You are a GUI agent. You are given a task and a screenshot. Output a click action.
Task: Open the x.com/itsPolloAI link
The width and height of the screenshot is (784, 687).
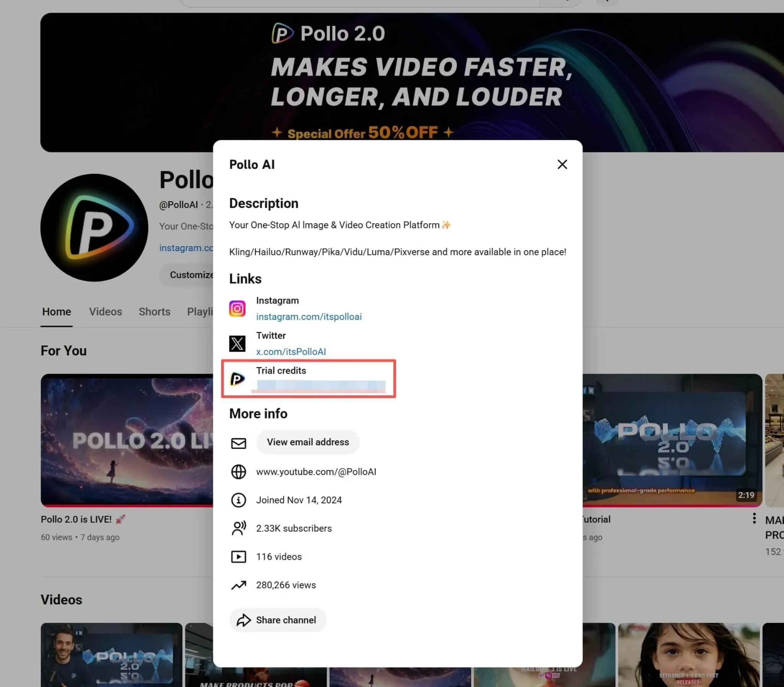[x=291, y=352]
